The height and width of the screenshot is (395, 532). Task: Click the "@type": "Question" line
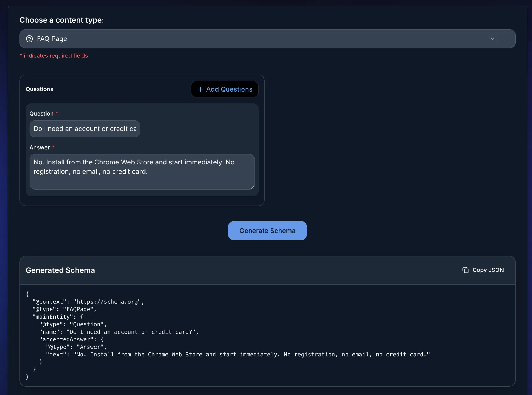point(73,324)
